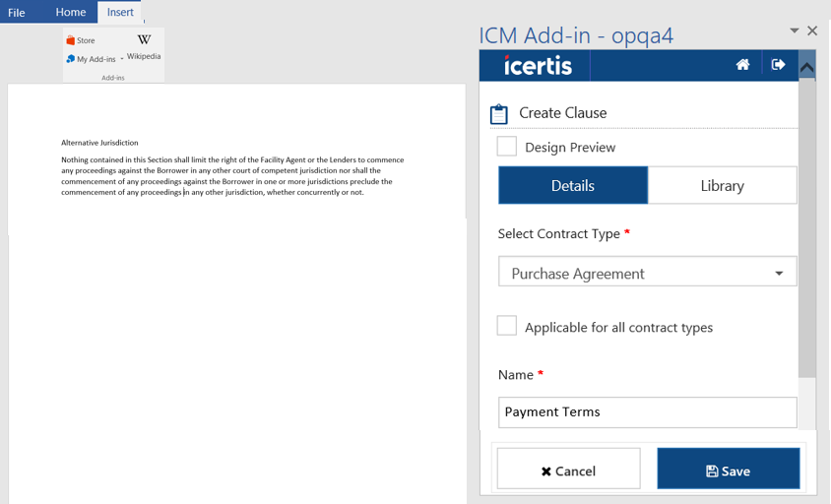Screen dimensions: 831x504
Task: Open My Add-ins
Action: [x=91, y=59]
